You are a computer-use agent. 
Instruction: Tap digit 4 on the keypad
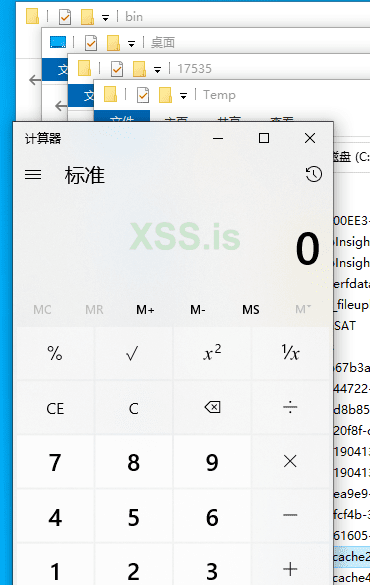point(55,517)
